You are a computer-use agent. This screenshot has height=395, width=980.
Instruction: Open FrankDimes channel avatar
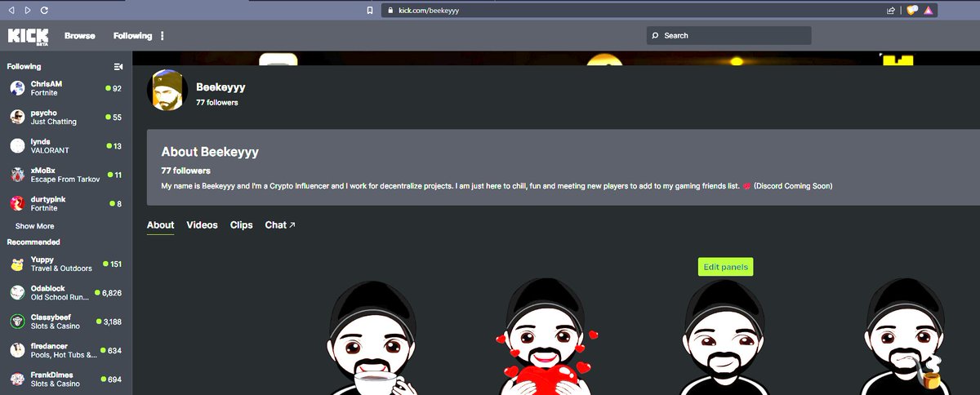pyautogui.click(x=17, y=379)
